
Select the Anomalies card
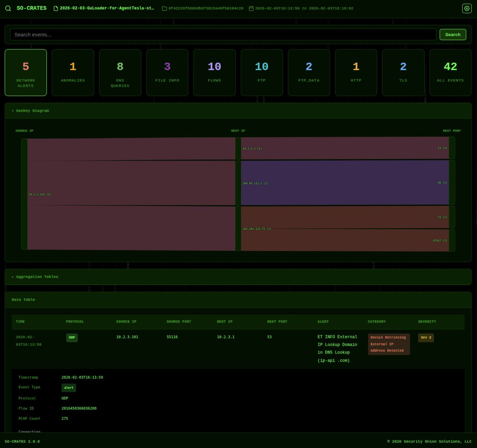[x=73, y=72]
